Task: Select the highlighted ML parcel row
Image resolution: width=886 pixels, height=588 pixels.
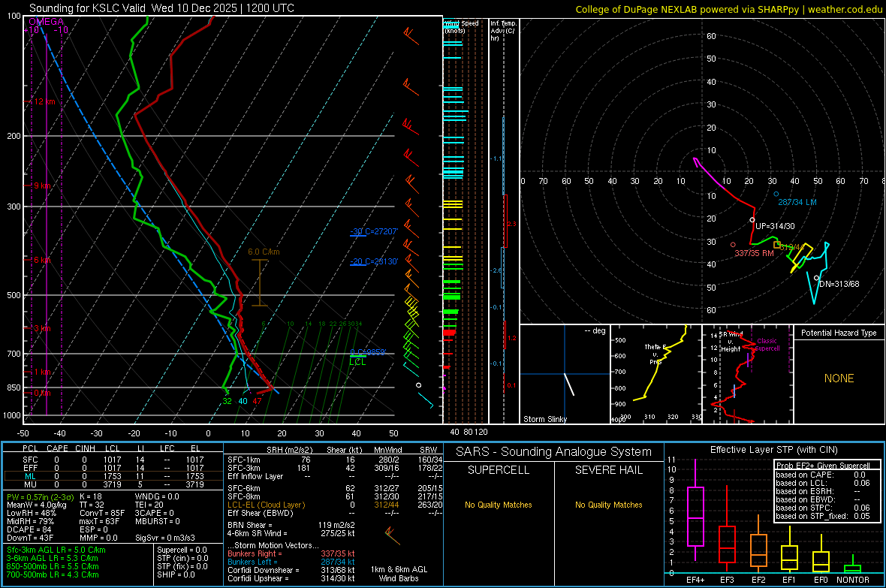Action: point(113,476)
